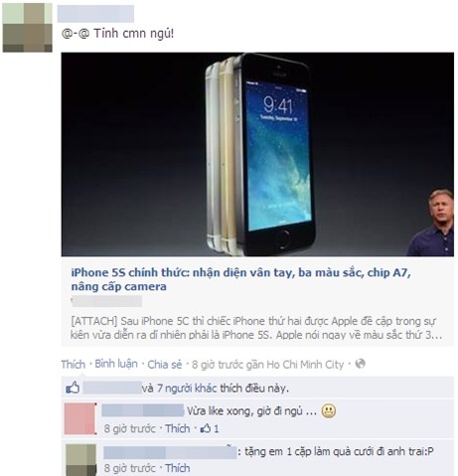
Task: Open the iPhone 5S chính thức article title
Action: 240,279
